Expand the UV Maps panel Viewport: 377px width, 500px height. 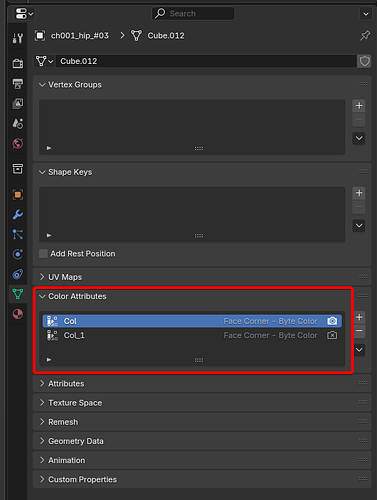42,277
